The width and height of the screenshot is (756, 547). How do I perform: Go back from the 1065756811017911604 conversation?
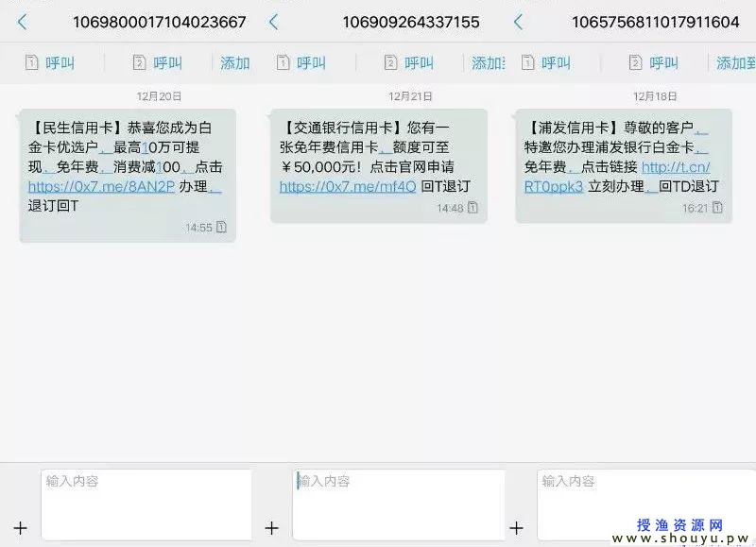(x=518, y=22)
